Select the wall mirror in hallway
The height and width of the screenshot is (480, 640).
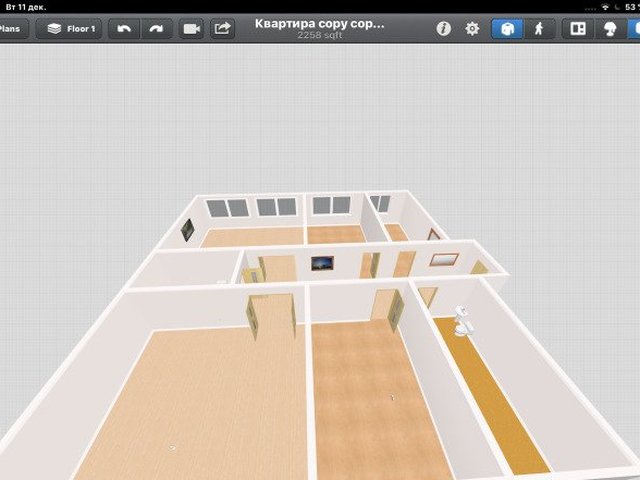tap(444, 260)
